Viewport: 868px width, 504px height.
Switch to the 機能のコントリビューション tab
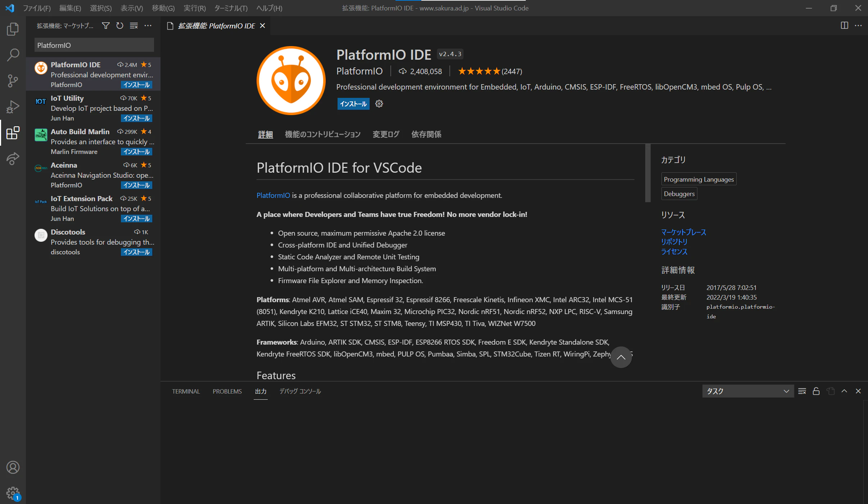click(322, 134)
